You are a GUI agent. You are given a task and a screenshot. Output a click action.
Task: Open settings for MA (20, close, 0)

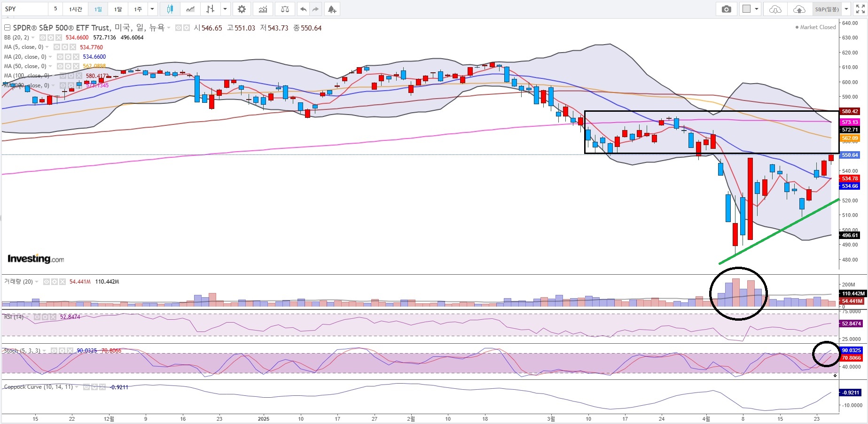click(68, 57)
